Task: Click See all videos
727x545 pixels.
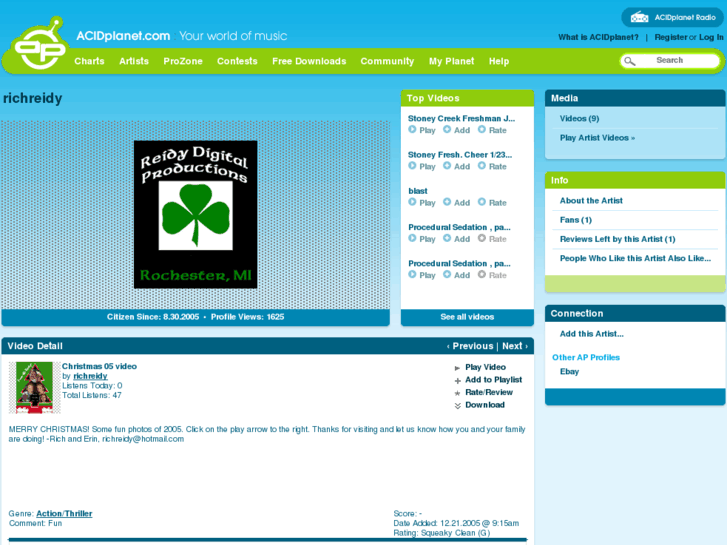Action: tap(467, 317)
